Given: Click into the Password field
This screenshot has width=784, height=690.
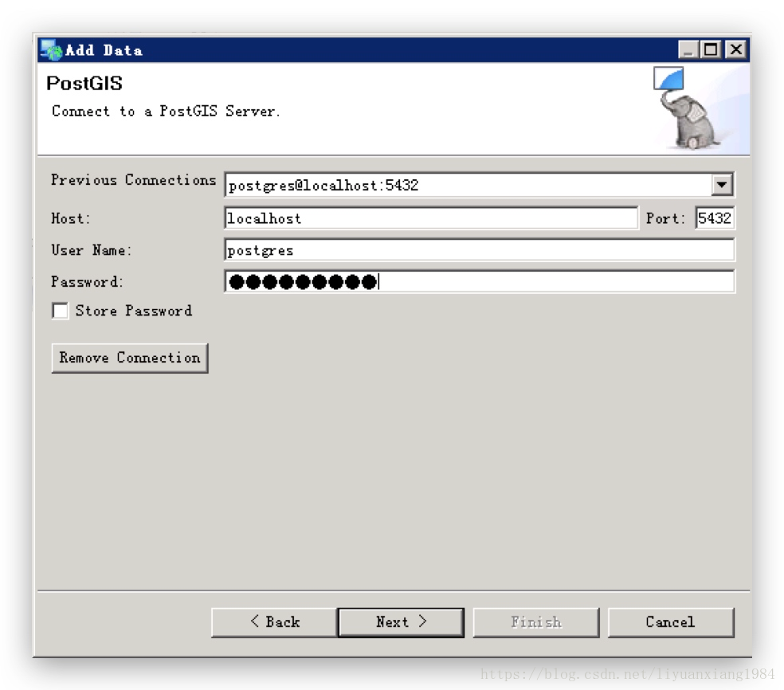Looking at the screenshot, I should pos(480,281).
